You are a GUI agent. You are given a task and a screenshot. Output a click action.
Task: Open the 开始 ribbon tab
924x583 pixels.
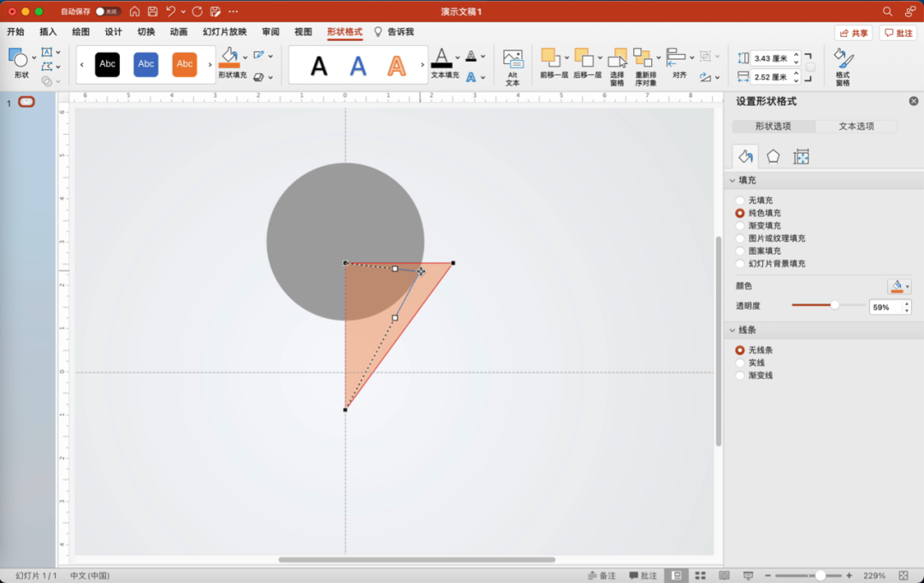pos(16,32)
